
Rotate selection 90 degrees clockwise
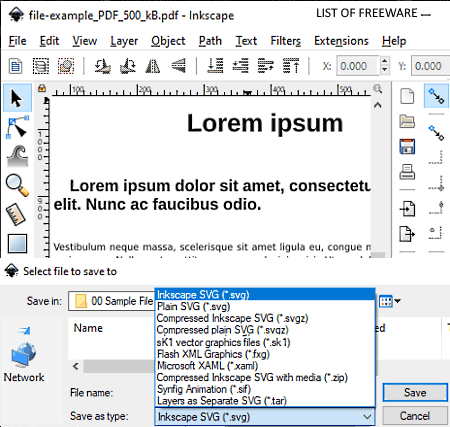point(128,66)
